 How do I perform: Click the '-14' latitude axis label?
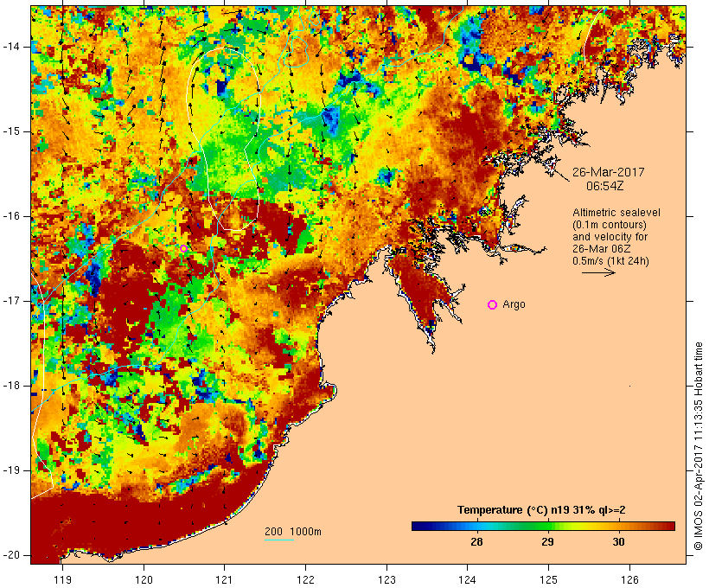[11, 47]
